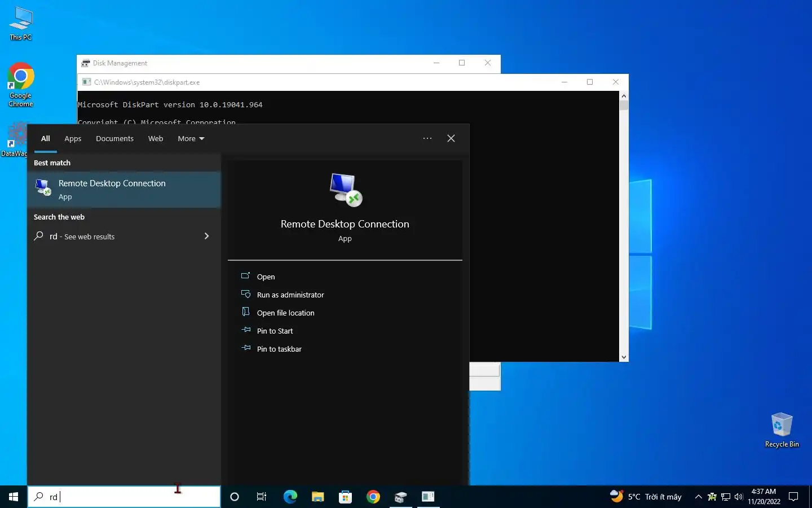Maximize the diskpart.exe console window
The image size is (812, 508).
[590, 82]
